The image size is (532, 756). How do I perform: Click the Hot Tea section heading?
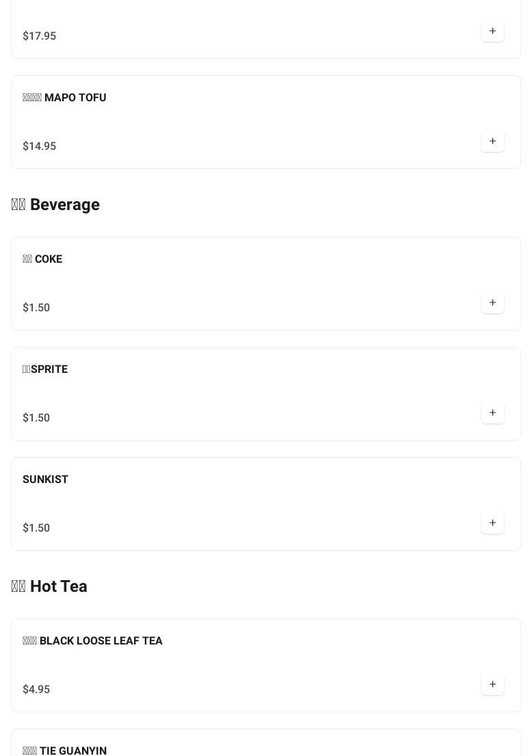click(49, 586)
